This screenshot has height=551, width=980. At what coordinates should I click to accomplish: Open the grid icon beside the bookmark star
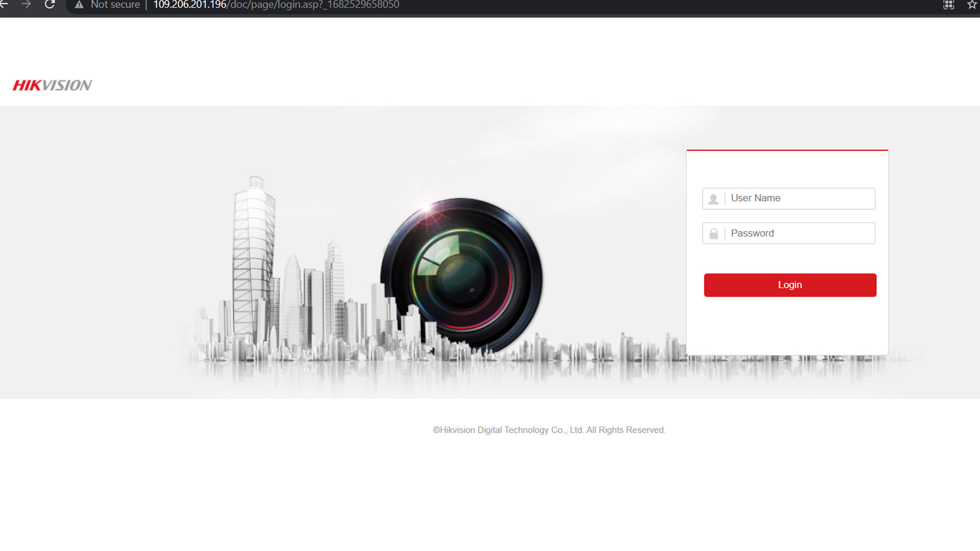[948, 5]
